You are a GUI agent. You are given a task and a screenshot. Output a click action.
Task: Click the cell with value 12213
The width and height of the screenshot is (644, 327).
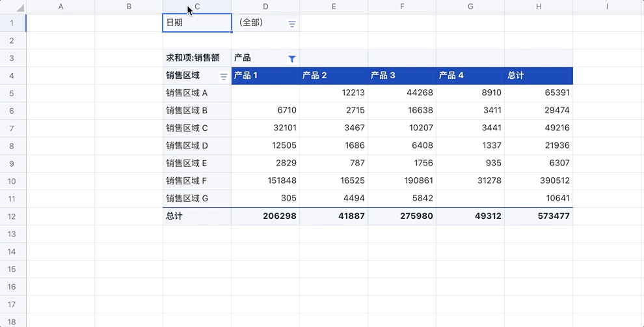pos(334,93)
